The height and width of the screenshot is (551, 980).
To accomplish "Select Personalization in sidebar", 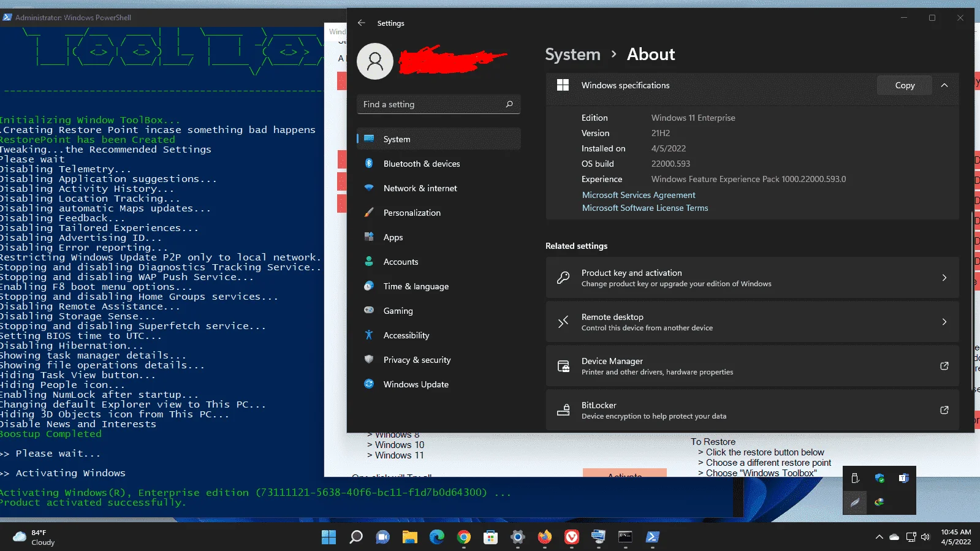I will (439, 213).
